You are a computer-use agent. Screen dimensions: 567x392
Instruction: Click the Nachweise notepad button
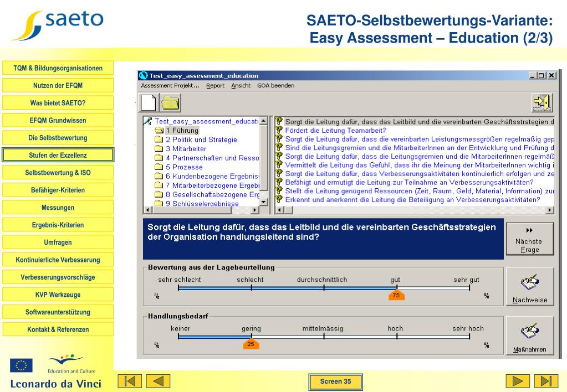click(x=530, y=287)
